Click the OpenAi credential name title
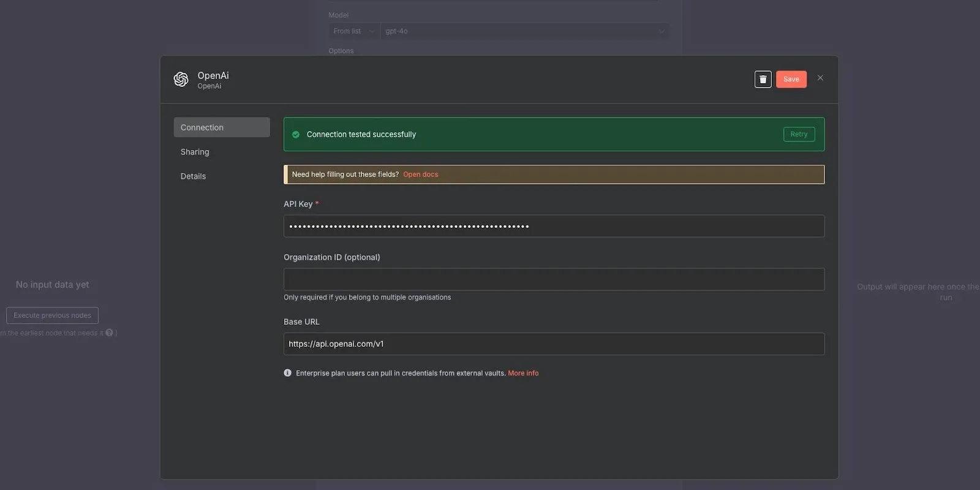This screenshot has height=490, width=980. (213, 75)
